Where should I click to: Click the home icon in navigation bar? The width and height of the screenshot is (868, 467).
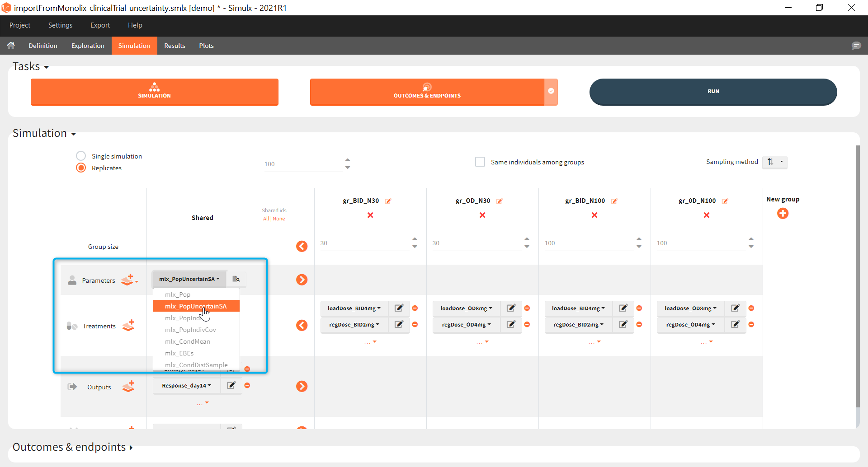click(x=11, y=46)
